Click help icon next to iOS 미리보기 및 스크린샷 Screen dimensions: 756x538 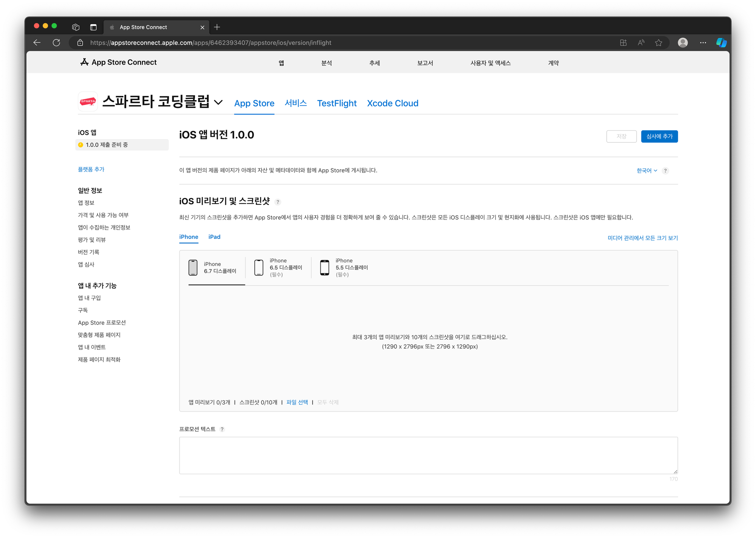click(278, 202)
